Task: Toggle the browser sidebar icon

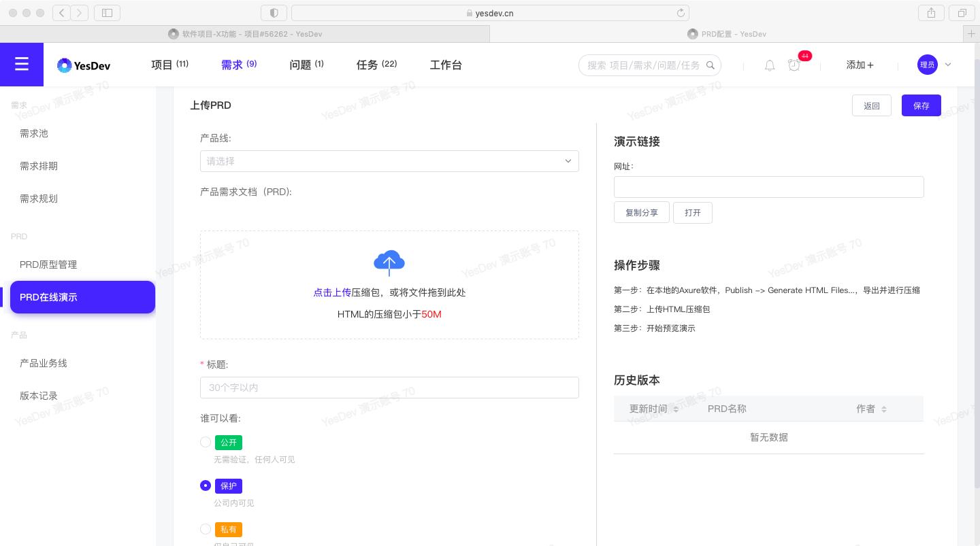Action: [x=107, y=13]
